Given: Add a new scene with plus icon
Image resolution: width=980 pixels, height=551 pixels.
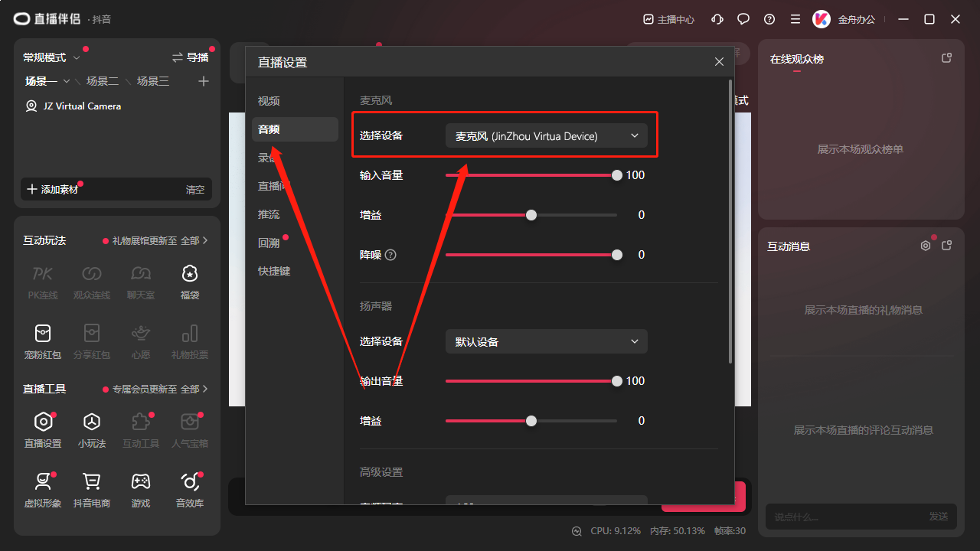Looking at the screenshot, I should pos(203,81).
